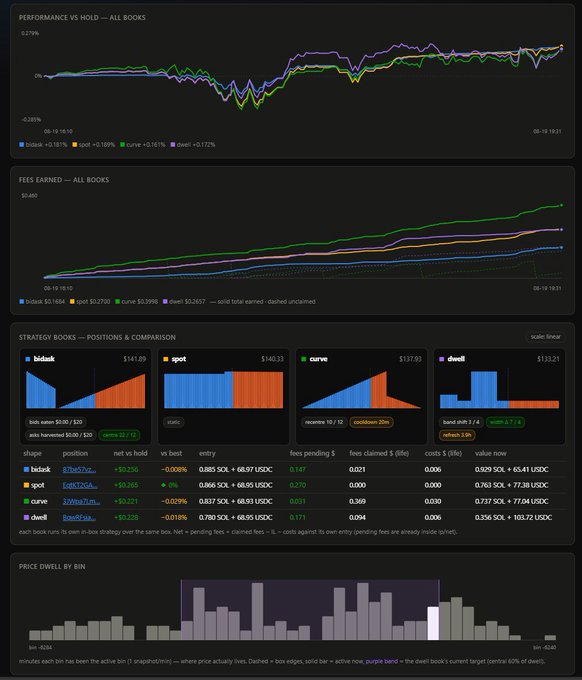The height and width of the screenshot is (680, 582).
Task: Click the Fees Earned — All Books title
Action: [64, 180]
